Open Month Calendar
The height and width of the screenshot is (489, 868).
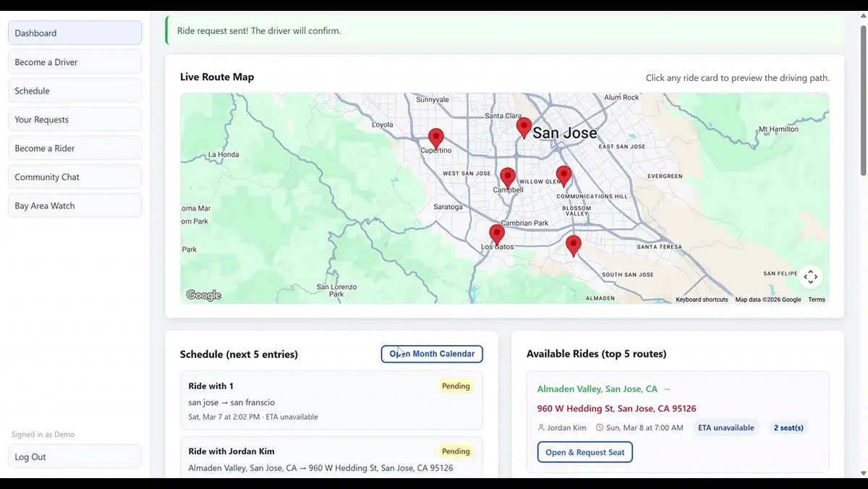pos(432,354)
